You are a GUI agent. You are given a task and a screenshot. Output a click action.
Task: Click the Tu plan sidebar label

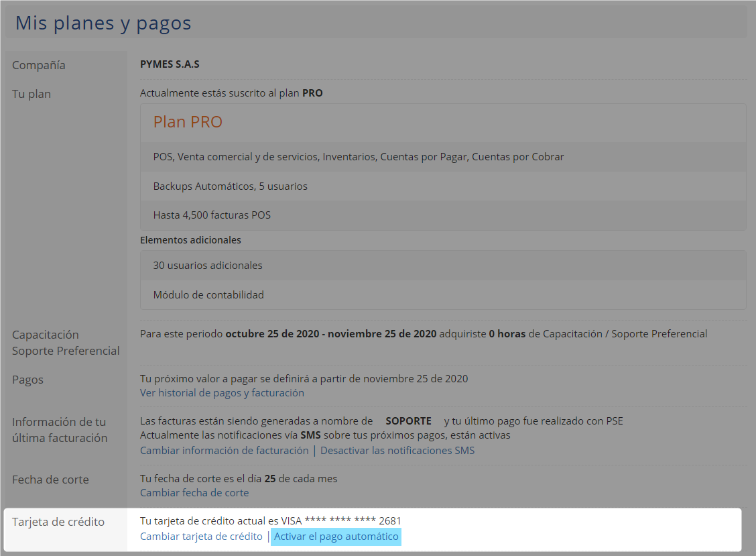click(31, 94)
